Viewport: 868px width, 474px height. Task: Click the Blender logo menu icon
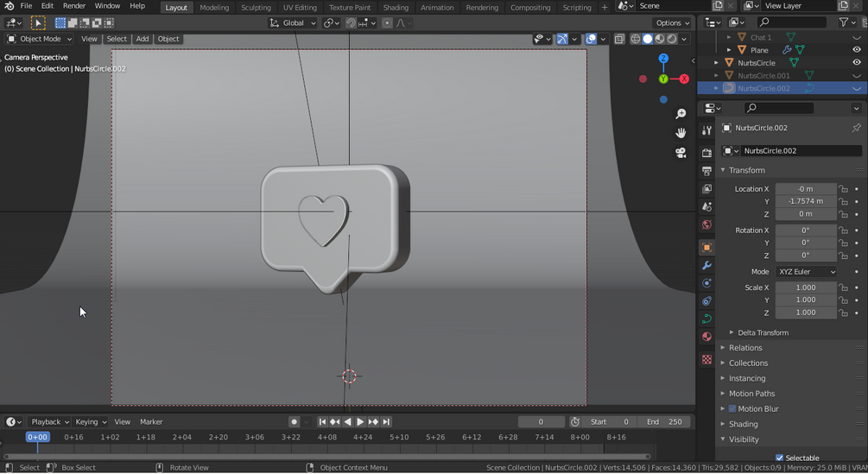tap(10, 6)
